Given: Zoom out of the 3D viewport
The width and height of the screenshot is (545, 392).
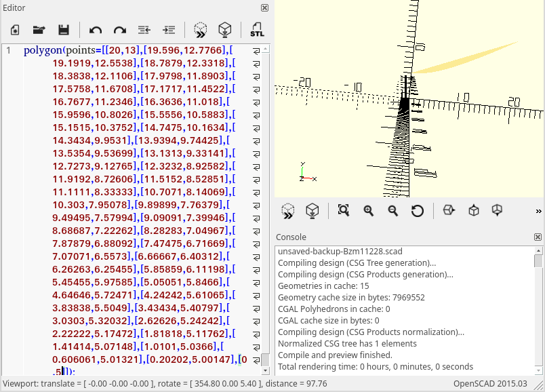Looking at the screenshot, I should [x=392, y=211].
